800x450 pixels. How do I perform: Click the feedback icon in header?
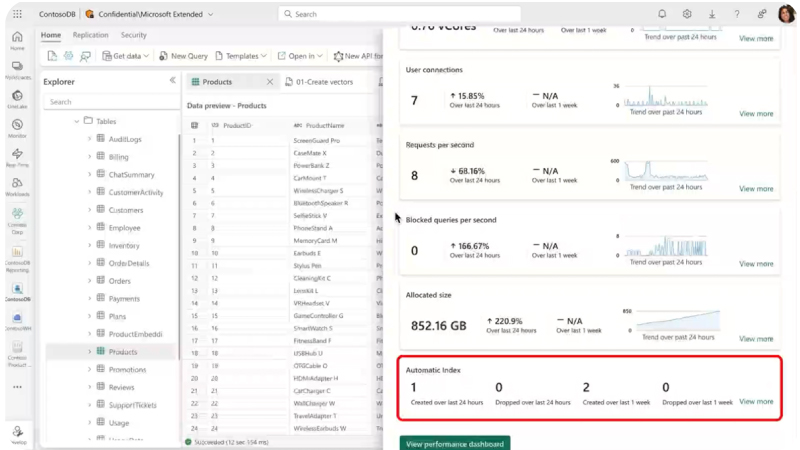(x=762, y=14)
